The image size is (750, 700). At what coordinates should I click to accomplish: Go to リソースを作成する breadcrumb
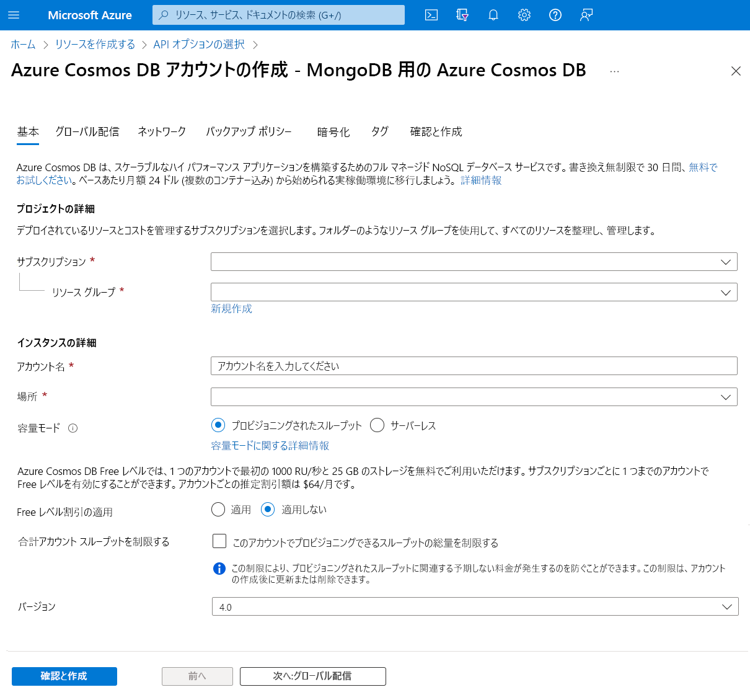pyautogui.click(x=95, y=45)
